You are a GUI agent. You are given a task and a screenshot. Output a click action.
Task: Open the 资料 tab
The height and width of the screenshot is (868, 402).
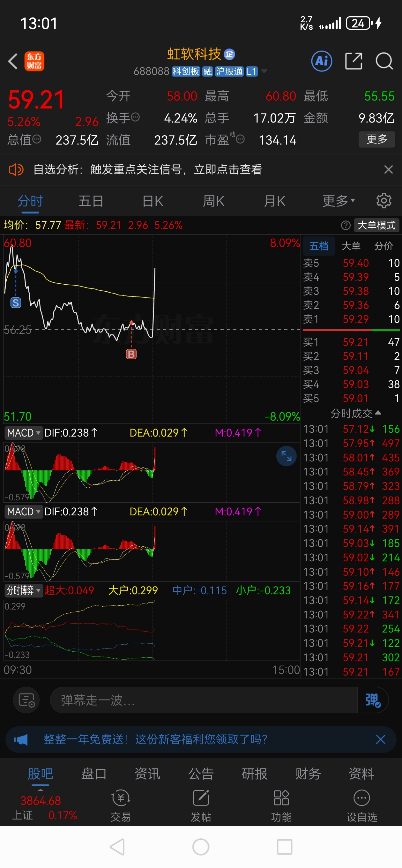pyautogui.click(x=361, y=774)
